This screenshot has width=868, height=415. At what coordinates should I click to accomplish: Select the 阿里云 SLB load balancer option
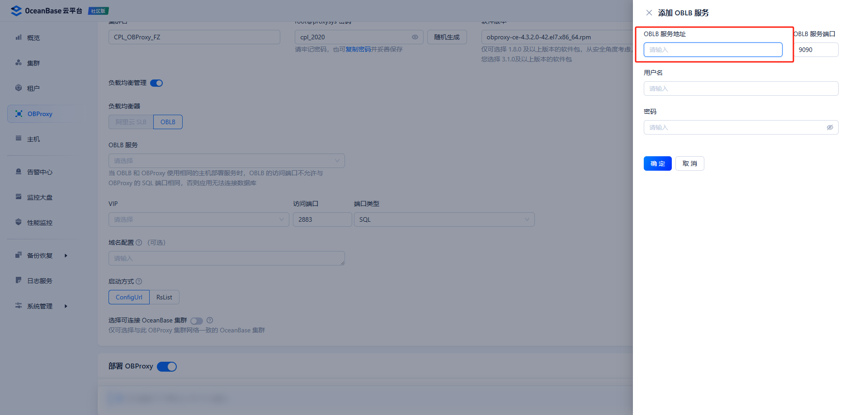pos(131,122)
